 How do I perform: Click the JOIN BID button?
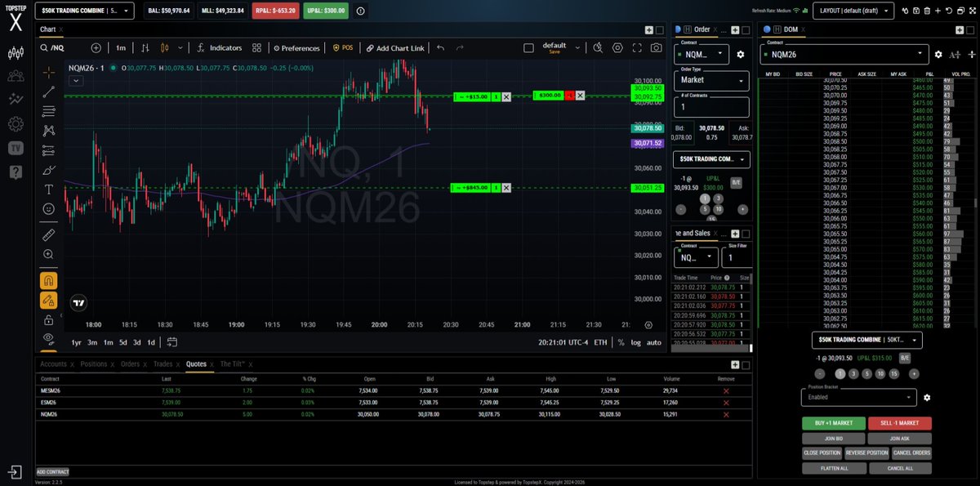(x=833, y=439)
